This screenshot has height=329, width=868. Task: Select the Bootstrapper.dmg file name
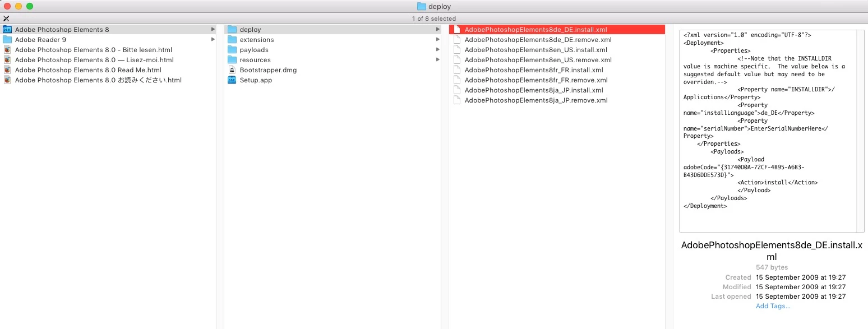click(268, 70)
